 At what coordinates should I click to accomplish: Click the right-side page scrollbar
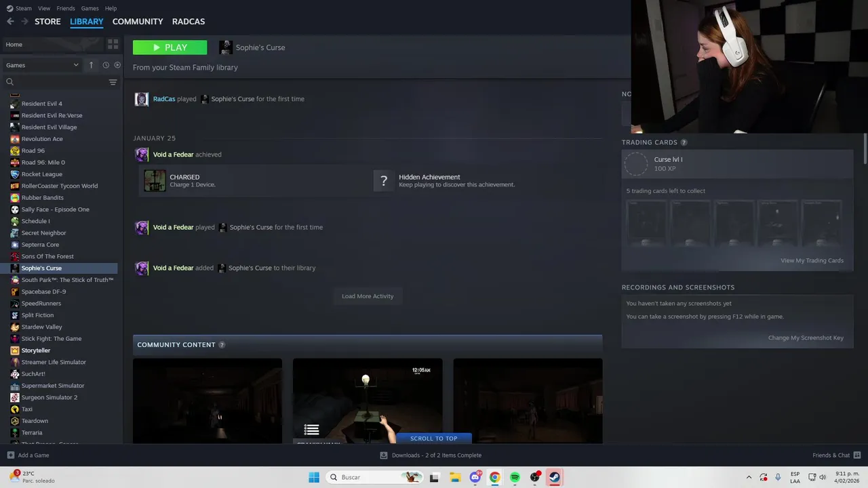point(865,148)
